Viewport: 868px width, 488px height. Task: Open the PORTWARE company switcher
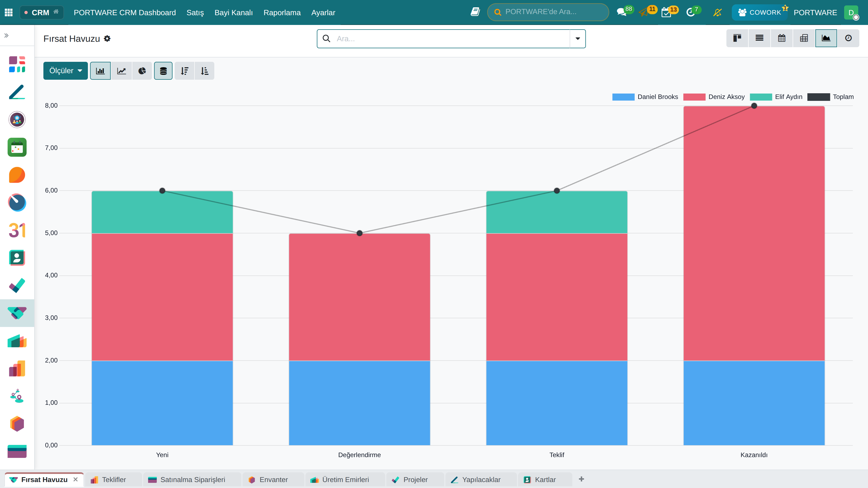click(x=815, y=12)
